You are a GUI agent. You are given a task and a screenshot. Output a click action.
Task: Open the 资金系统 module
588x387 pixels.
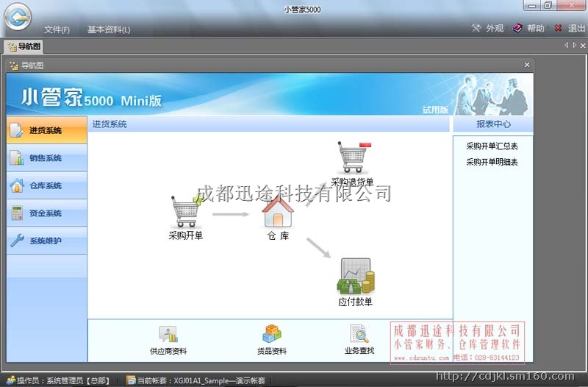(x=46, y=213)
